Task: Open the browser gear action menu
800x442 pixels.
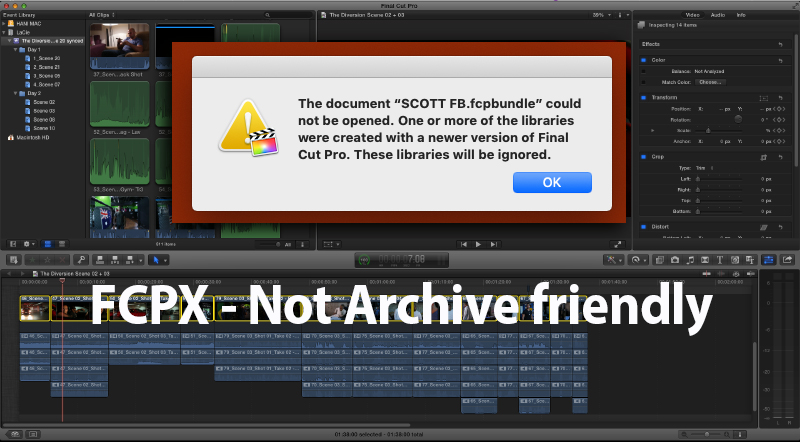Action: (x=29, y=244)
